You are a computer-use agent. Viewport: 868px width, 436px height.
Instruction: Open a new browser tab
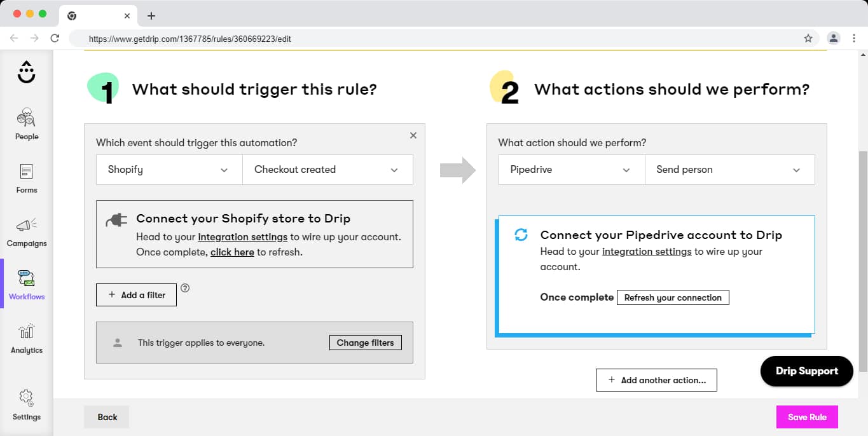point(151,16)
